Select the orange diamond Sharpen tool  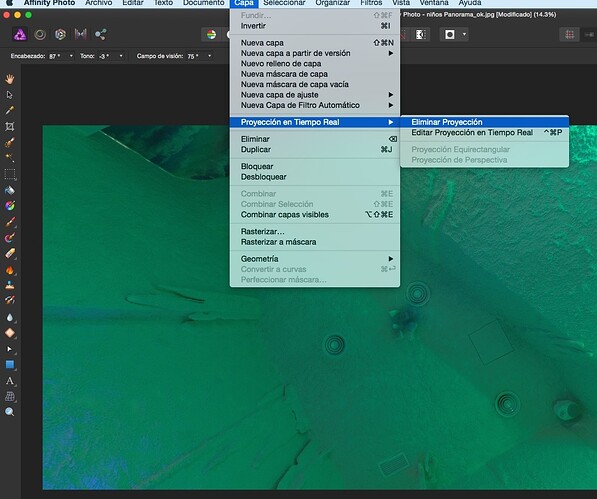tap(10, 333)
